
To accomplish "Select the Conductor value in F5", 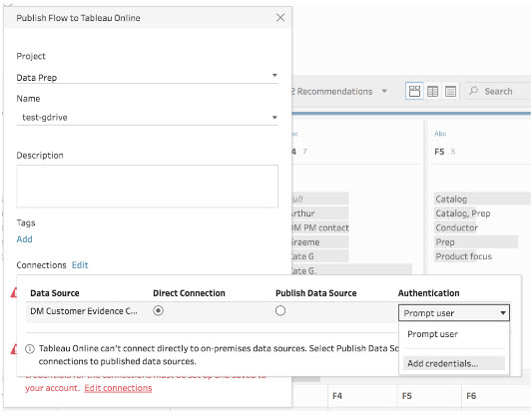I will (x=456, y=227).
